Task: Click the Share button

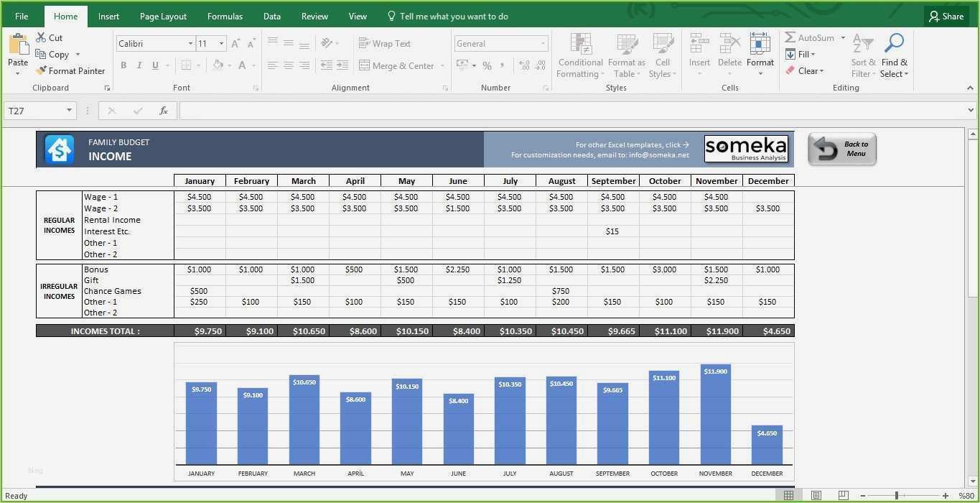Action: (x=945, y=16)
